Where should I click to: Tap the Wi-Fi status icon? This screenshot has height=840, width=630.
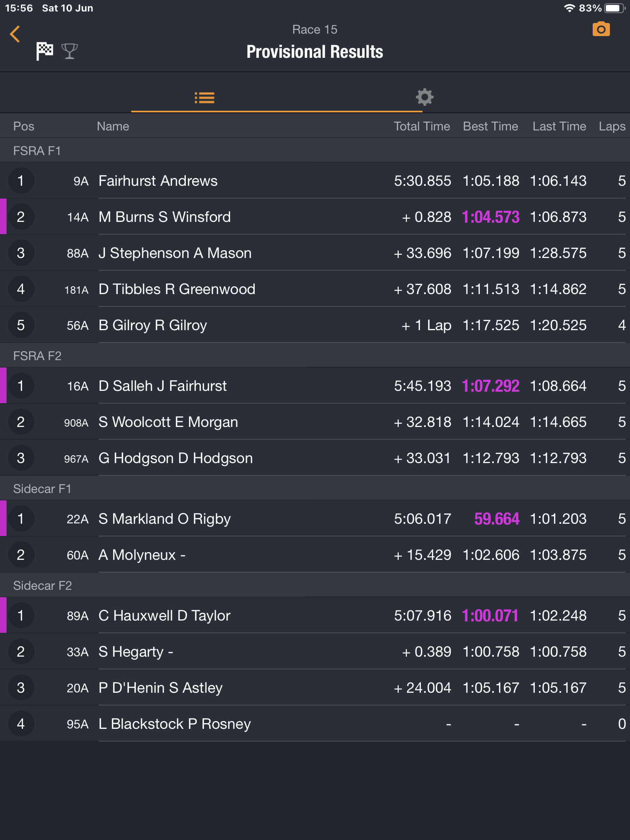(x=569, y=8)
